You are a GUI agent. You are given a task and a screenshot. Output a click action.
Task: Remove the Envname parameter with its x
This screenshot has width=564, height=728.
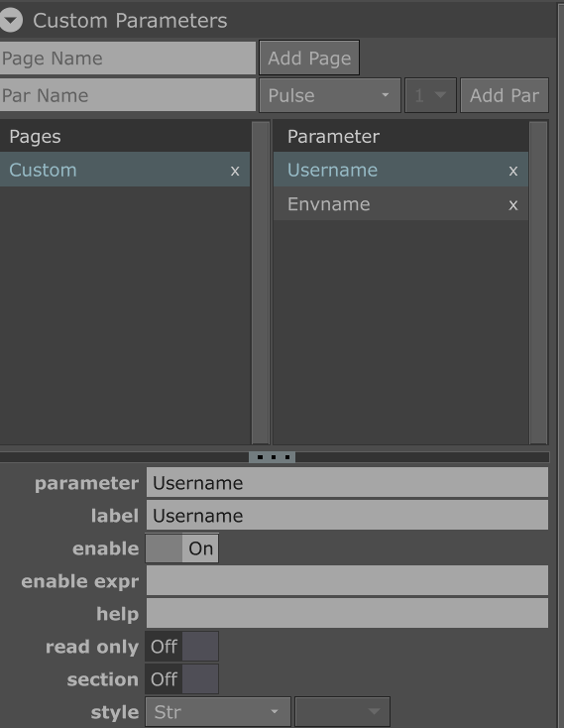(513, 205)
